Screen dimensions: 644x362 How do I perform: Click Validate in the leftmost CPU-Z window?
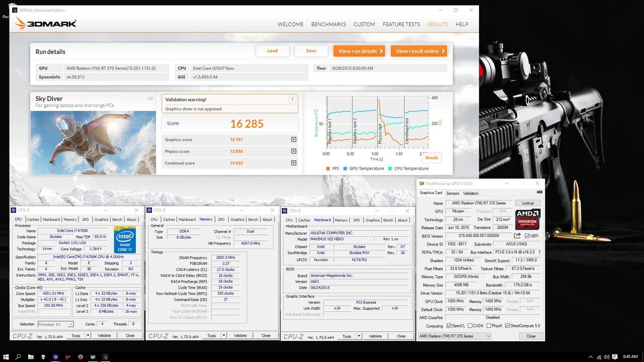coord(104,335)
